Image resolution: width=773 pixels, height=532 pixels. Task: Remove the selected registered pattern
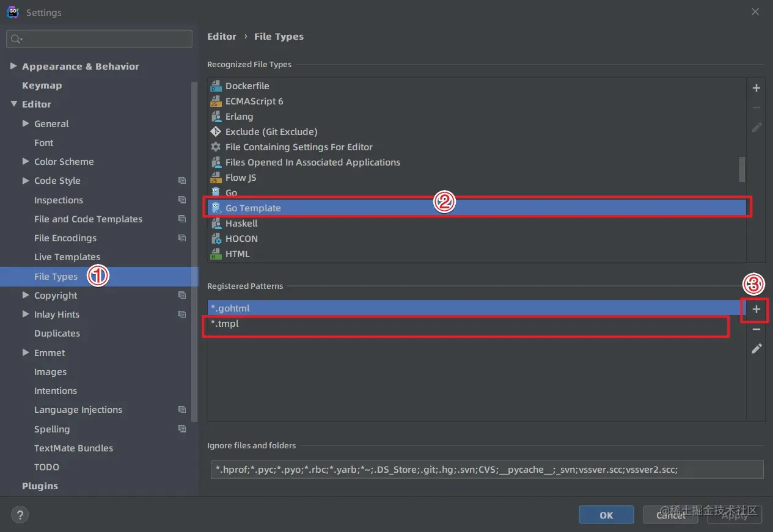(756, 329)
